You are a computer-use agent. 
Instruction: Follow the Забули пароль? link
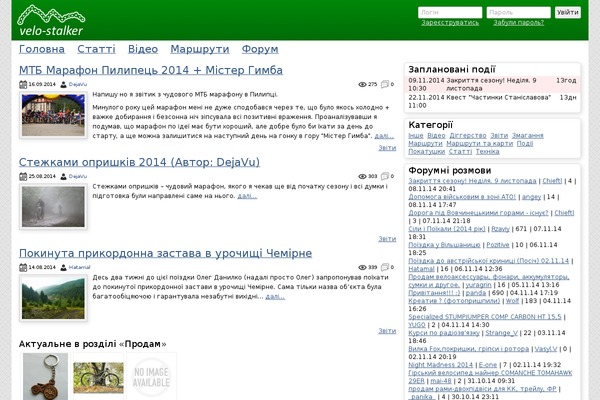tap(518, 23)
